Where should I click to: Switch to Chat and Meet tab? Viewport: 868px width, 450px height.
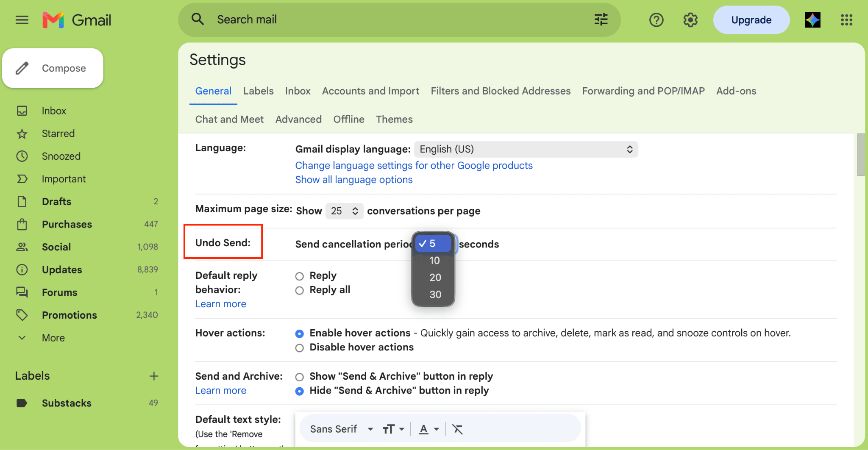[229, 119]
